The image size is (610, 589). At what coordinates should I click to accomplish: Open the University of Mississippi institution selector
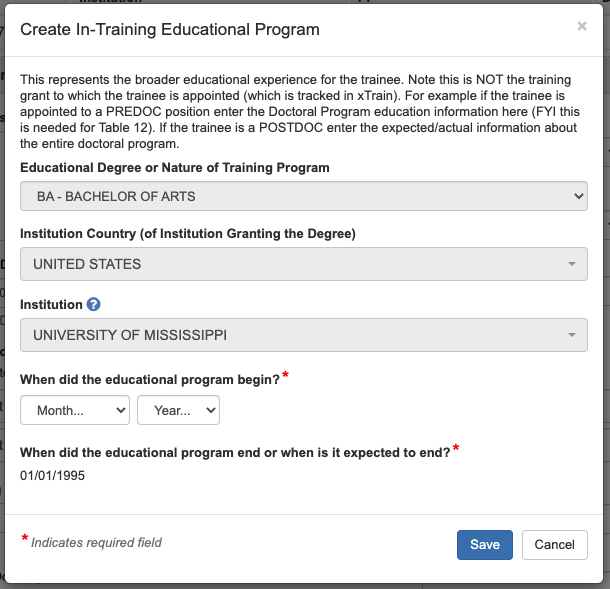[304, 335]
